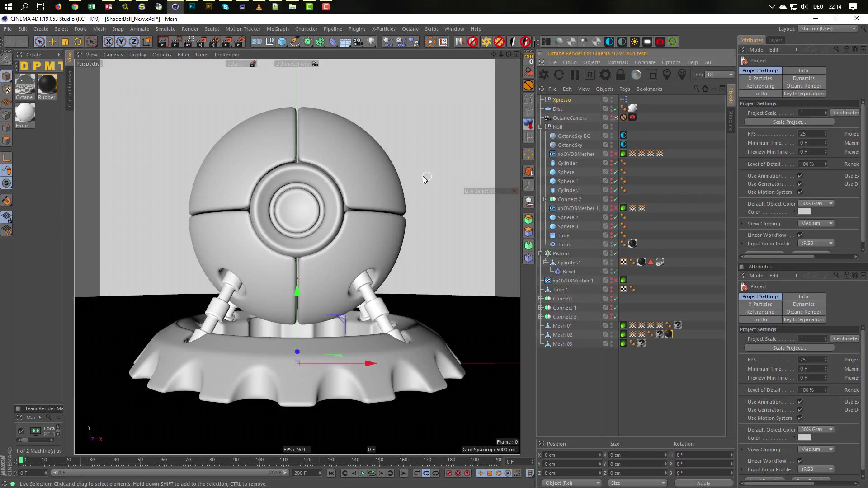The height and width of the screenshot is (488, 868).
Task: Toggle Linear Workflow checkbox
Action: coord(800,235)
